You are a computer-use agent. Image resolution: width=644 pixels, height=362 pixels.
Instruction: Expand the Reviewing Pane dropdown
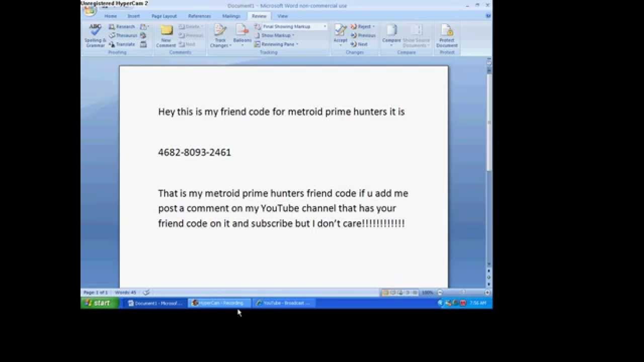click(x=276, y=44)
